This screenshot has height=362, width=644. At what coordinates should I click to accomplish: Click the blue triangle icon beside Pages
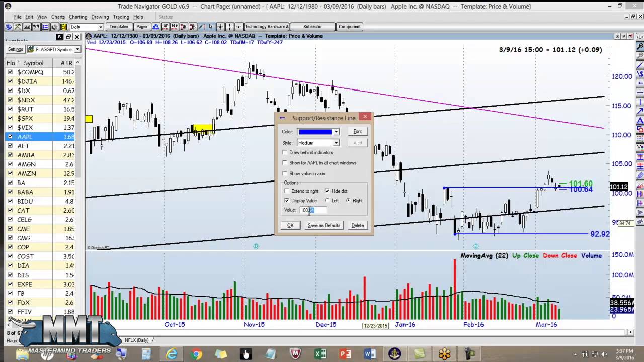click(155, 26)
